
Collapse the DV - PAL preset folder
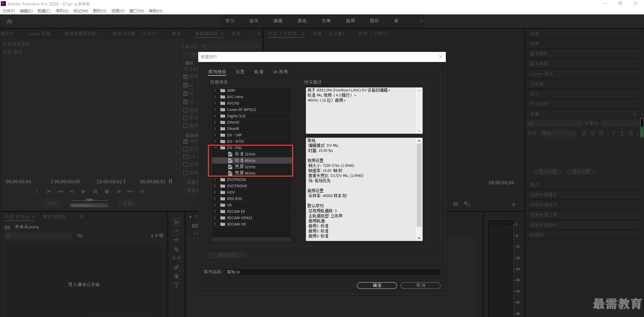coord(215,148)
